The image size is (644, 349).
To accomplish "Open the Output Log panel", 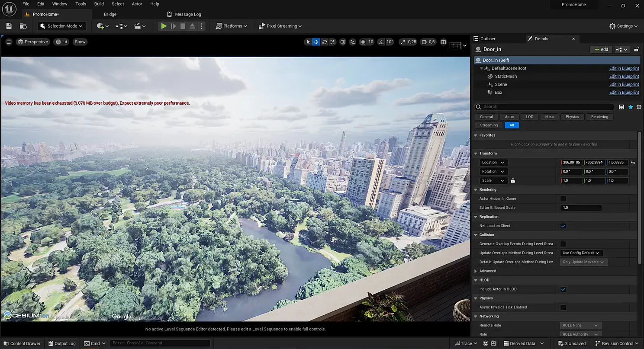I will coord(61,343).
